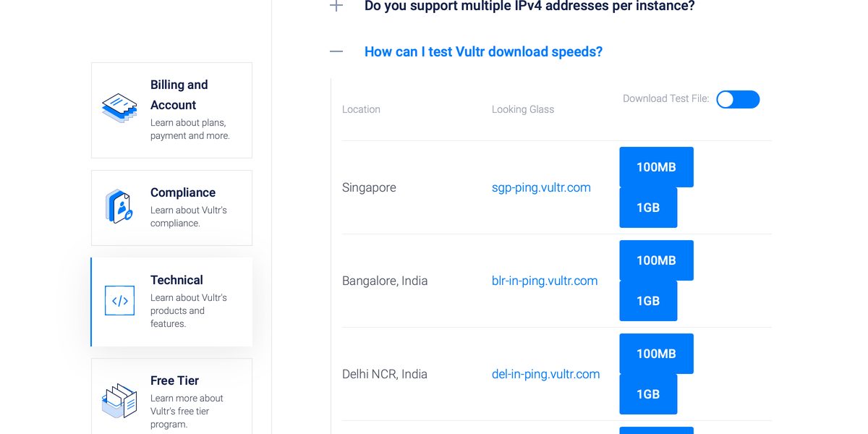Viewport: 868px width, 434px height.
Task: Open the Billing and Account category
Action: (x=171, y=110)
